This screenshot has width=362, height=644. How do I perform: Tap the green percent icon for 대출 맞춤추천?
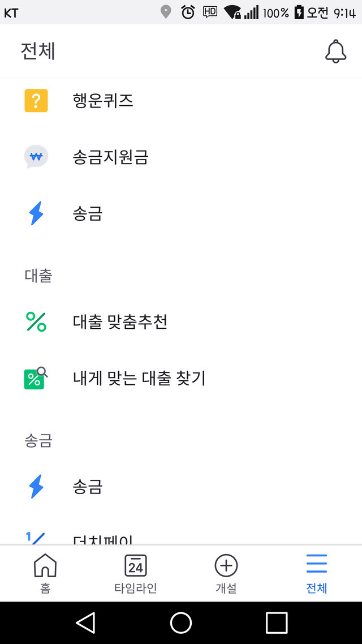tap(36, 322)
